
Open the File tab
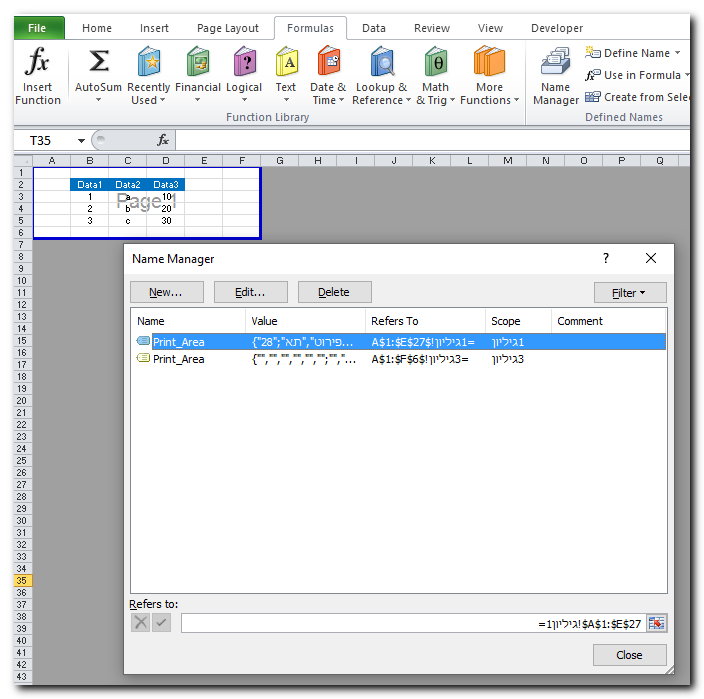[37, 28]
